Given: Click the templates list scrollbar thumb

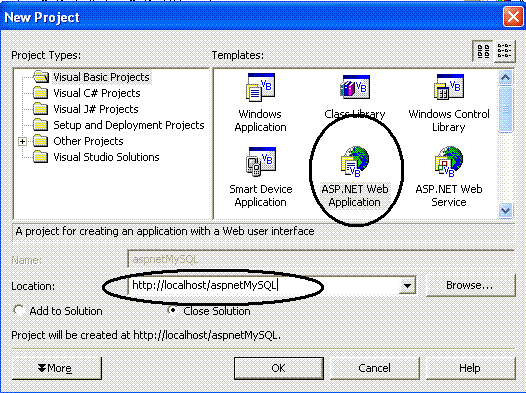Looking at the screenshot, I should pyautogui.click(x=505, y=109).
